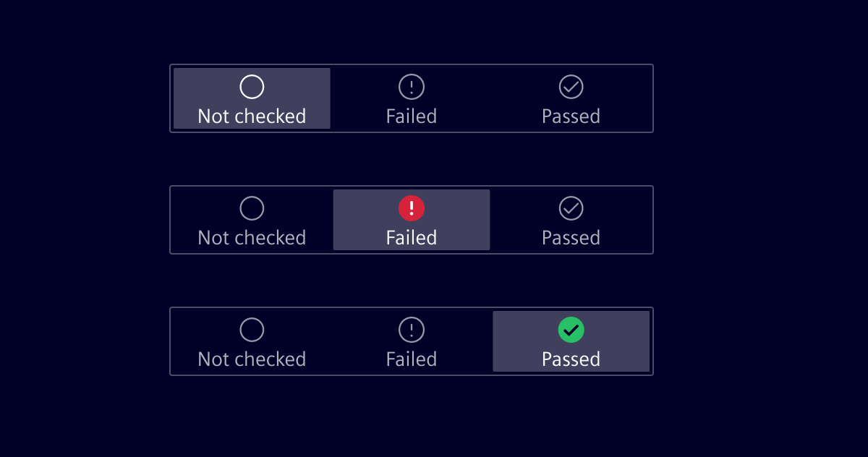Screen dimensions: 868x457
Task: Click the circle icon in the first row
Action: [251, 86]
